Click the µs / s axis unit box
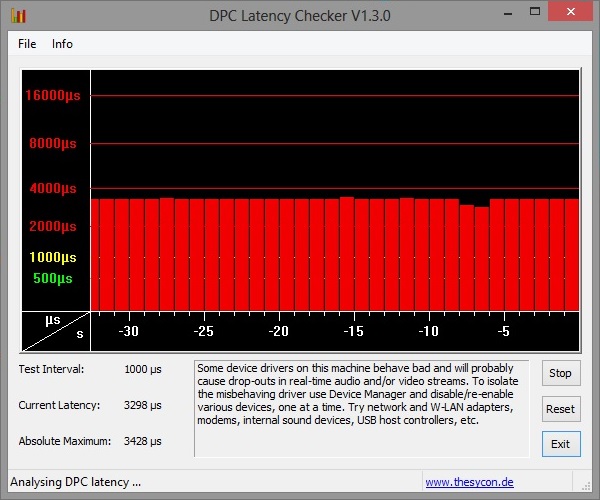Screen dimensions: 600x500 point(56,331)
